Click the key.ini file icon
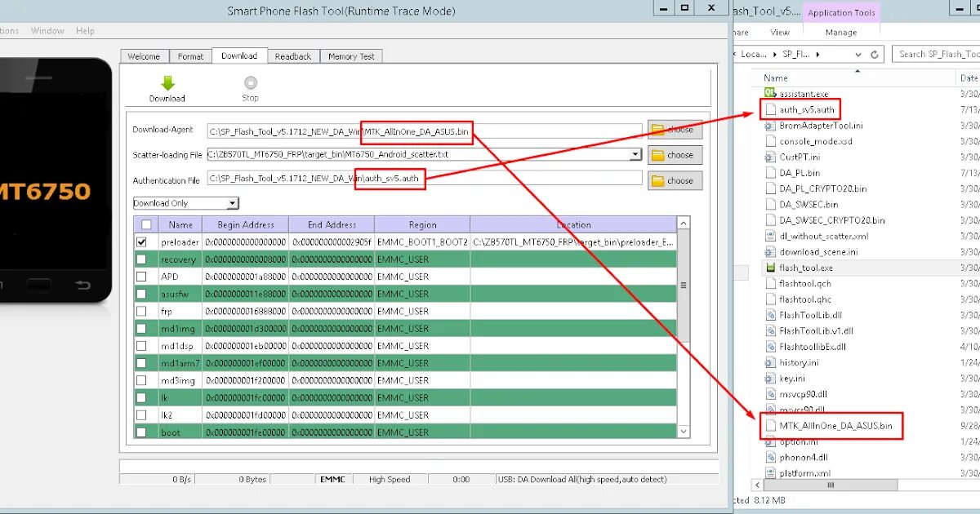Viewport: 980px width, 514px height. 770,379
